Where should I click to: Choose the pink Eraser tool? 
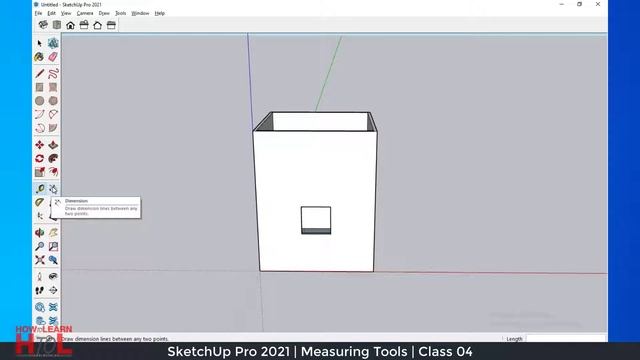[53, 57]
